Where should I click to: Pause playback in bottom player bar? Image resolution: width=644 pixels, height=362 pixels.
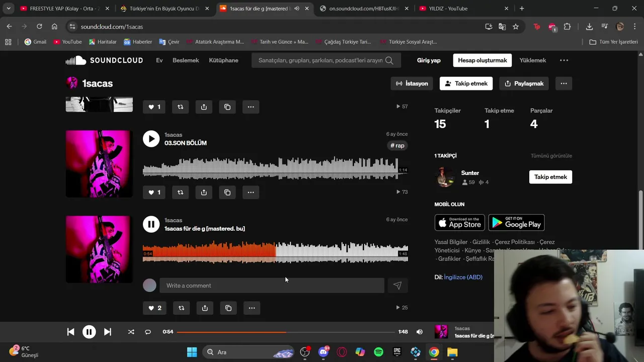(x=89, y=332)
